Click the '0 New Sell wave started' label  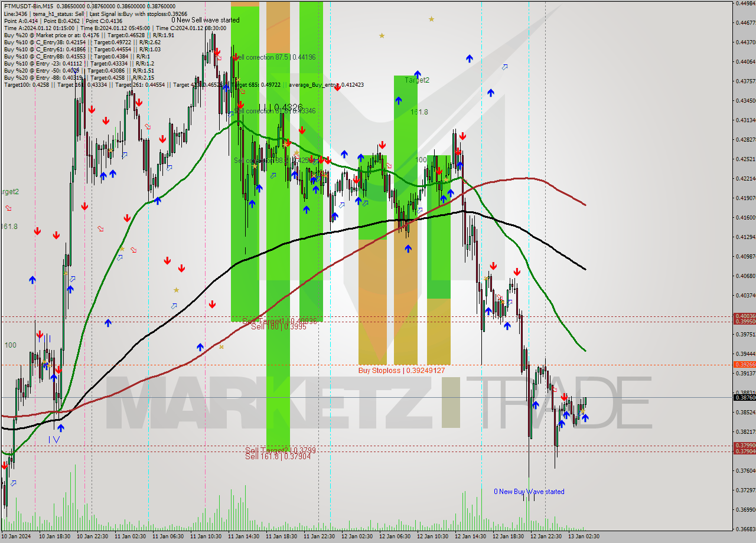coord(206,20)
